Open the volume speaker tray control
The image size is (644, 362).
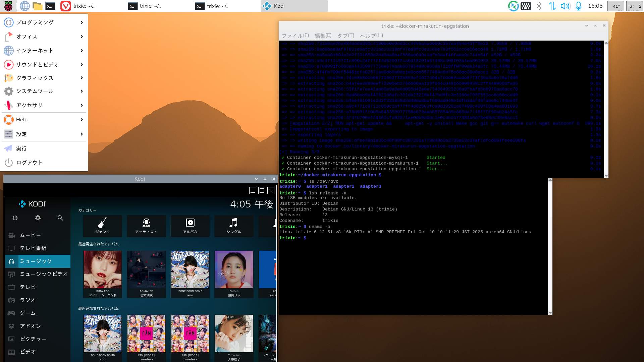click(565, 6)
